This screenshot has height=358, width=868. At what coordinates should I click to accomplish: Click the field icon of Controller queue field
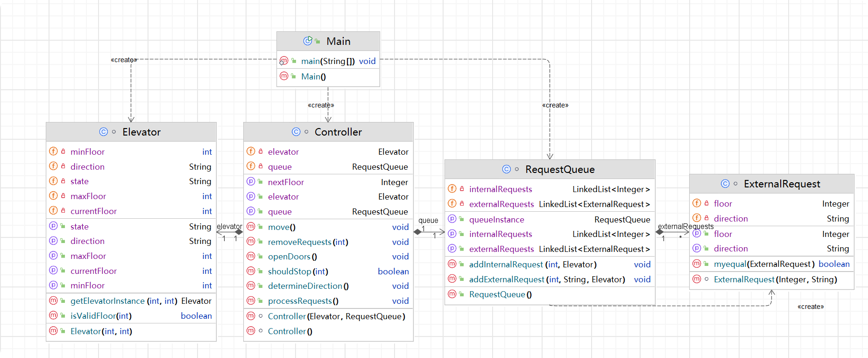(251, 166)
